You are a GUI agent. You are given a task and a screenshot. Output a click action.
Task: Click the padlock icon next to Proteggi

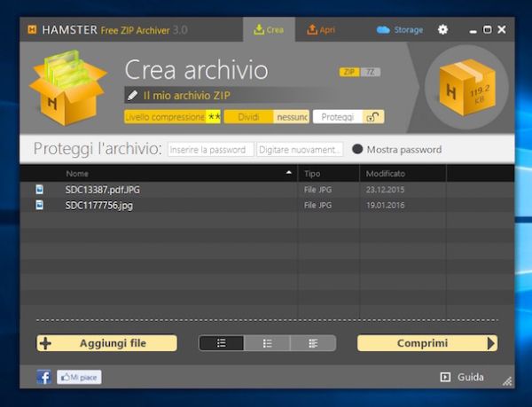tap(374, 117)
